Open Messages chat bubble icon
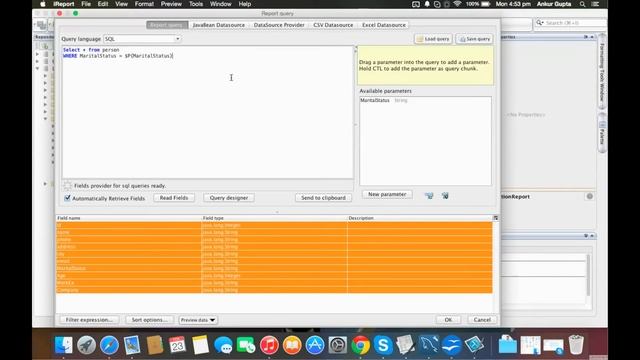This screenshot has width=640, height=360. 223,345
